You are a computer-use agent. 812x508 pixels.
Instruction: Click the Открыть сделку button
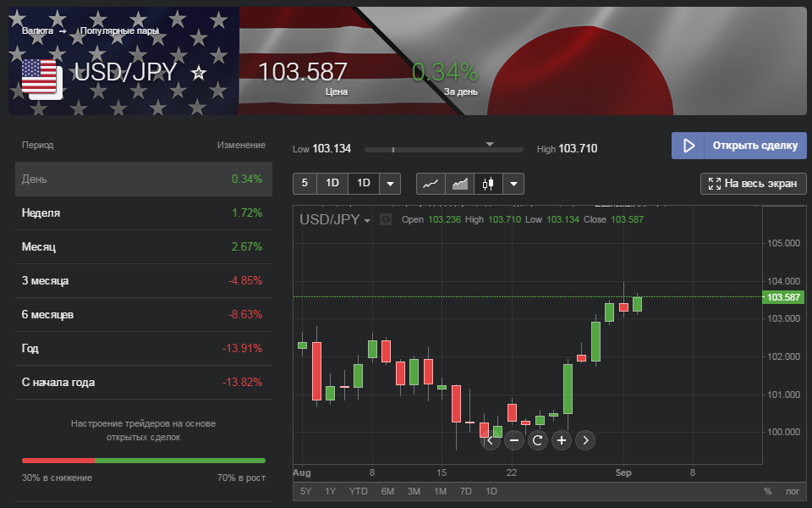[x=739, y=146]
